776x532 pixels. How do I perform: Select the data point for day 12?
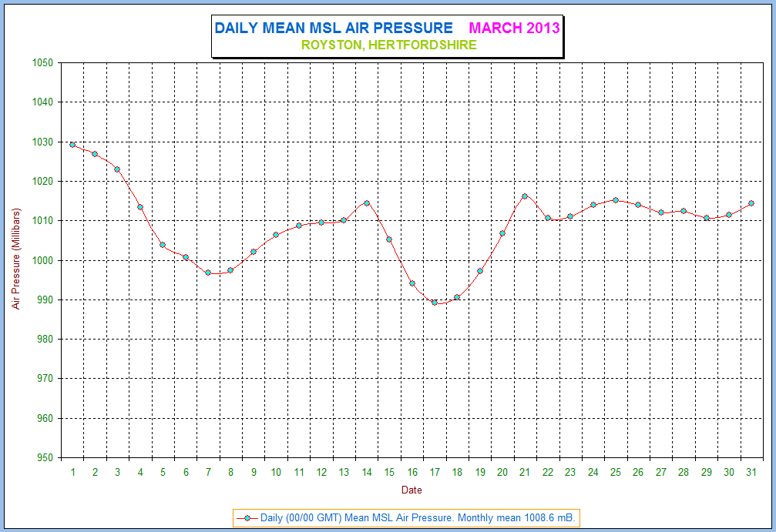pyautogui.click(x=321, y=223)
